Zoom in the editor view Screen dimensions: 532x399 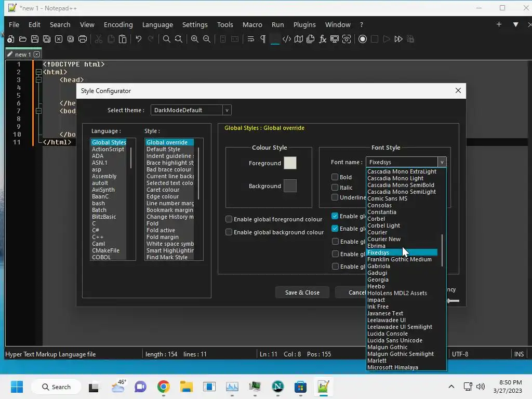point(194,39)
